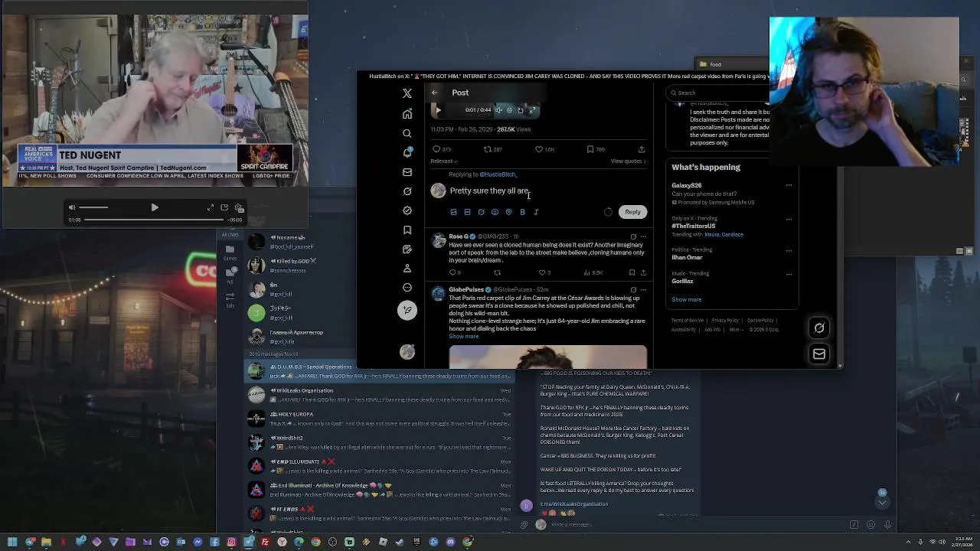Image resolution: width=980 pixels, height=551 pixels.
Task: Insert emoji in the reply
Action: coord(495,212)
